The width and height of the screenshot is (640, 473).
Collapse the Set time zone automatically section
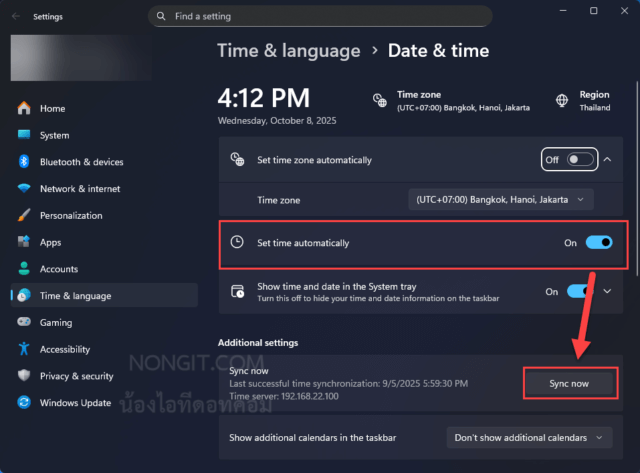coord(607,160)
